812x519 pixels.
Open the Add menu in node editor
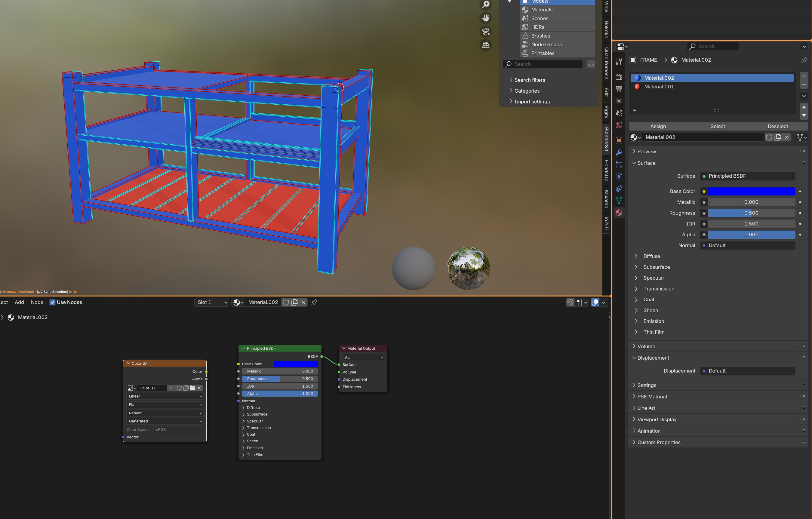coord(19,302)
